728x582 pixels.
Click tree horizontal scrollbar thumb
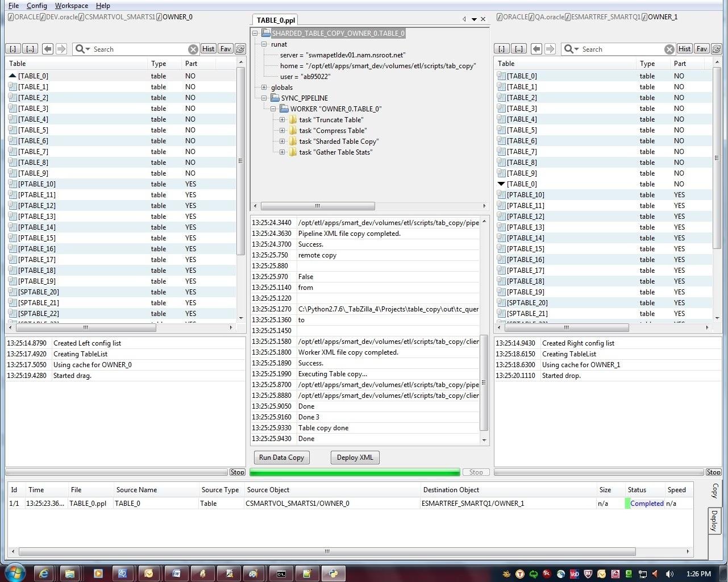point(317,206)
